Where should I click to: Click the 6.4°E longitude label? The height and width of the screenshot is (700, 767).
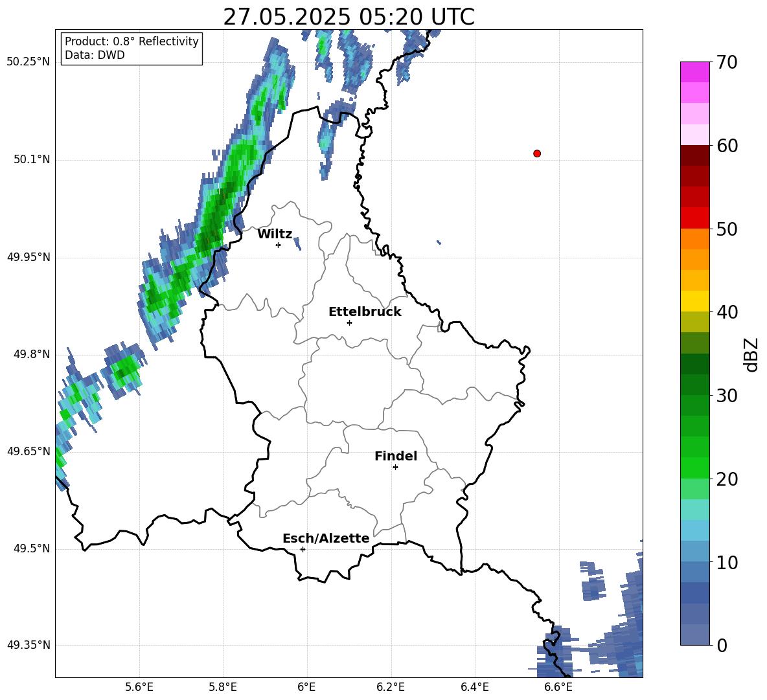(x=475, y=687)
